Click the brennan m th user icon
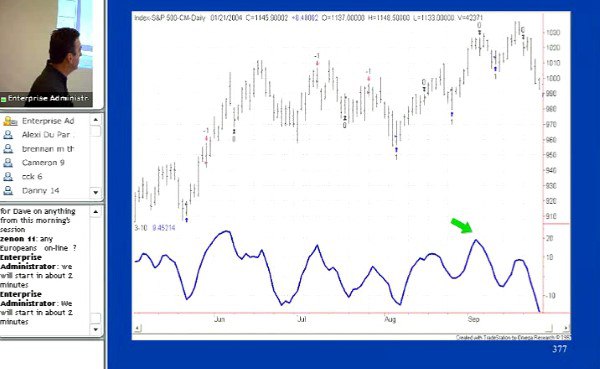Screen dimensions: 600x369 tap(8, 149)
